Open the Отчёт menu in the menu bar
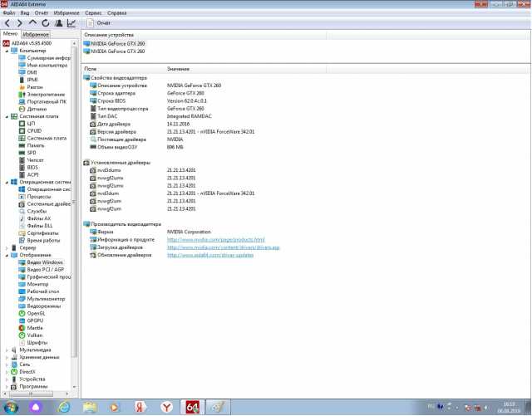 pos(42,13)
